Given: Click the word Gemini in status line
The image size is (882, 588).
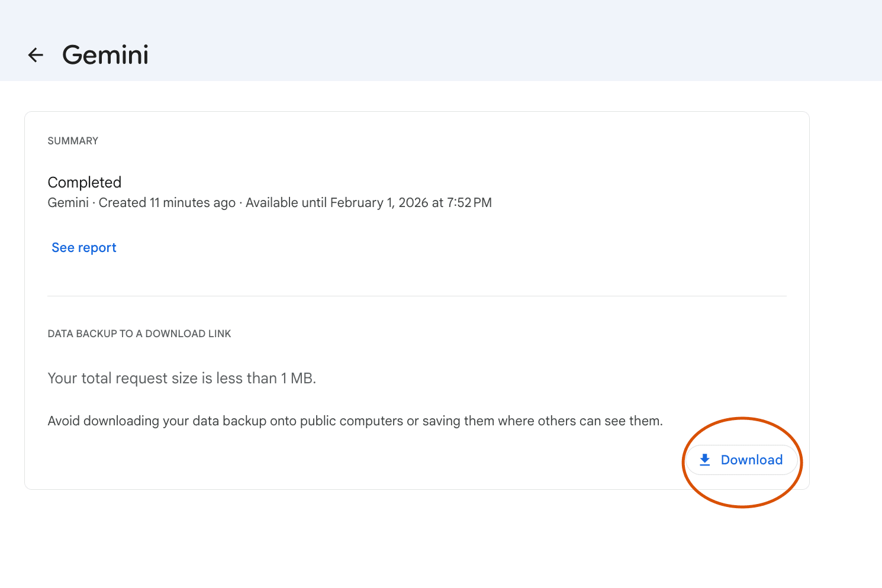Looking at the screenshot, I should click(x=68, y=203).
